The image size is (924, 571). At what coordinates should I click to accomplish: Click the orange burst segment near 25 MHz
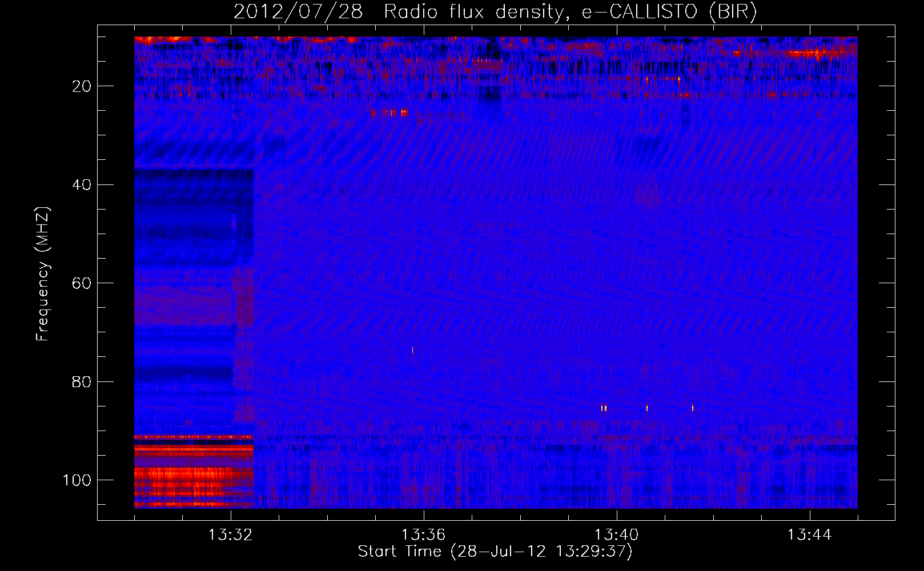pos(390,113)
